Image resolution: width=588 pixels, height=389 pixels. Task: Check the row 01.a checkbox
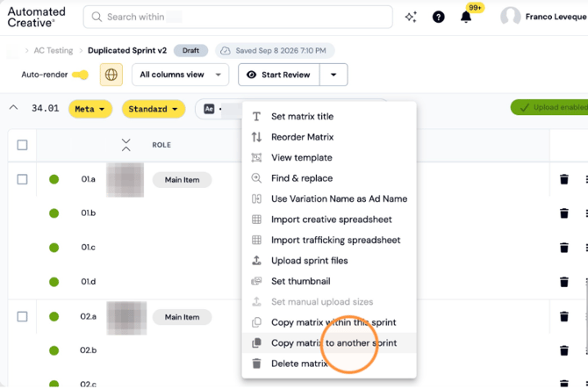click(x=23, y=179)
